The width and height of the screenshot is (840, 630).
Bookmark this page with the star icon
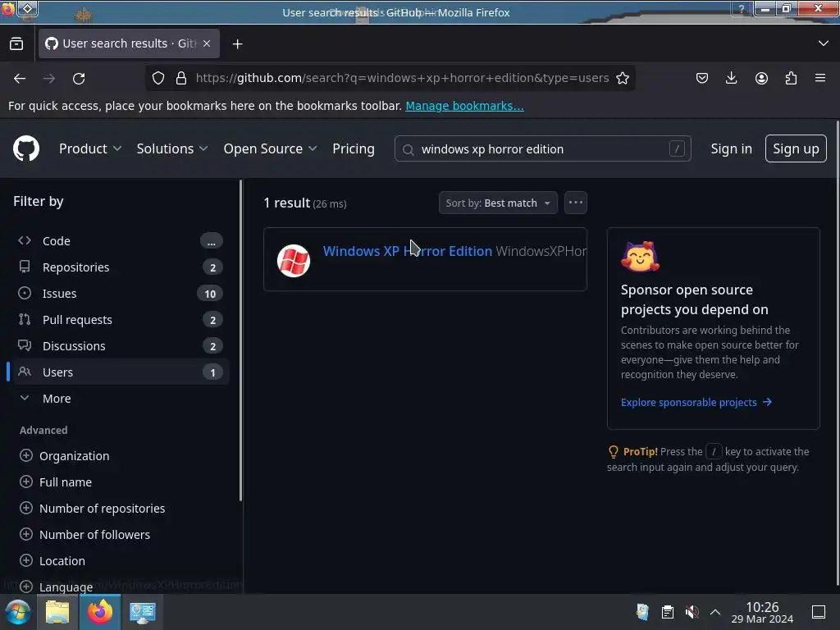click(623, 78)
